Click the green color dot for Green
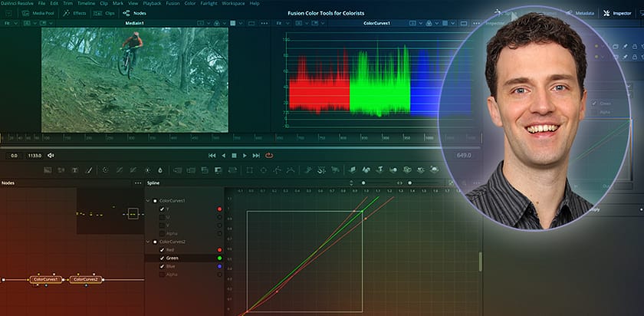This screenshot has height=316, width=644. (219, 258)
